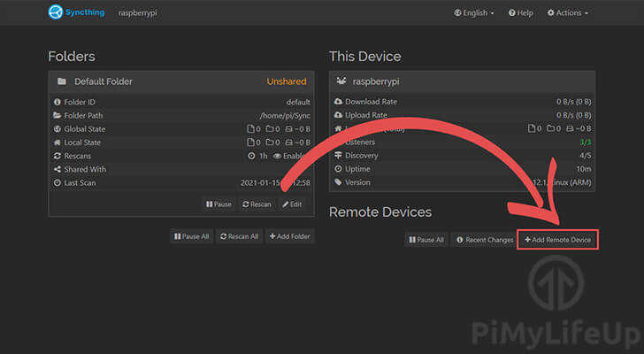Rescan the Default Folder
This screenshot has height=354, width=644.
click(x=257, y=204)
